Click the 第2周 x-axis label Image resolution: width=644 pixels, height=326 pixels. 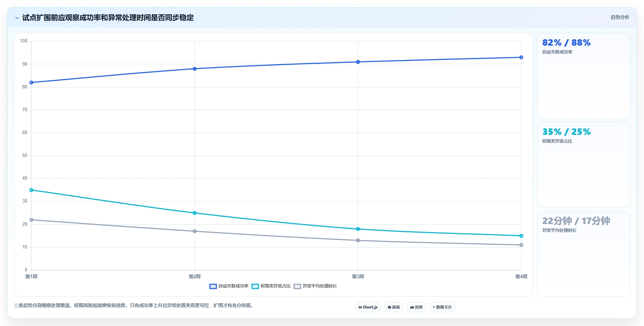[x=195, y=276]
